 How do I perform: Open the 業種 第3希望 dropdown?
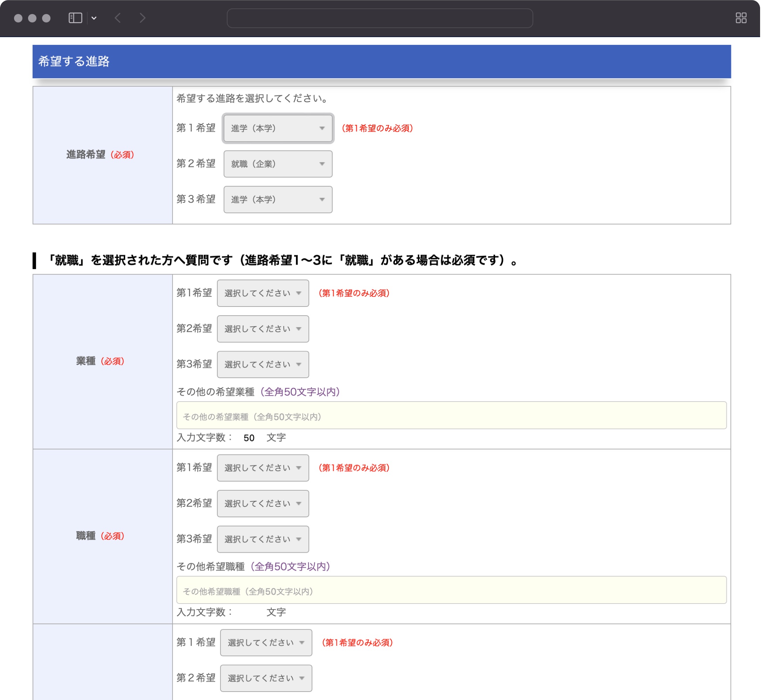coord(263,364)
